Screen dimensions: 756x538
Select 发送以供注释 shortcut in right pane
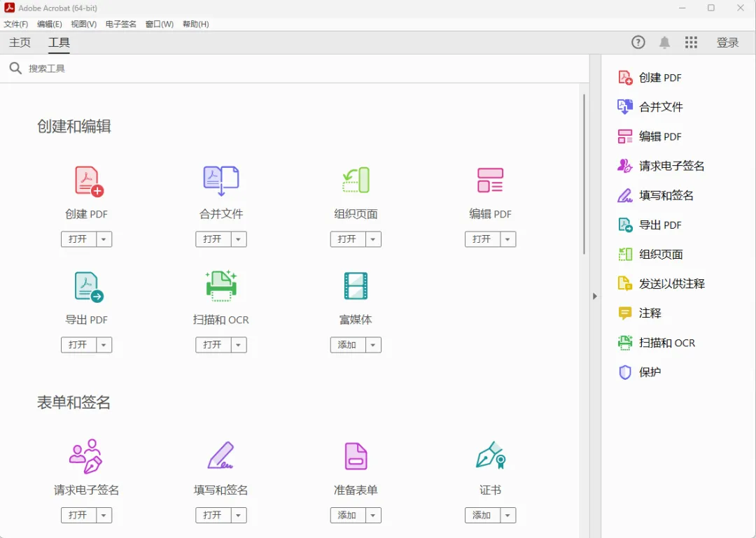point(661,283)
